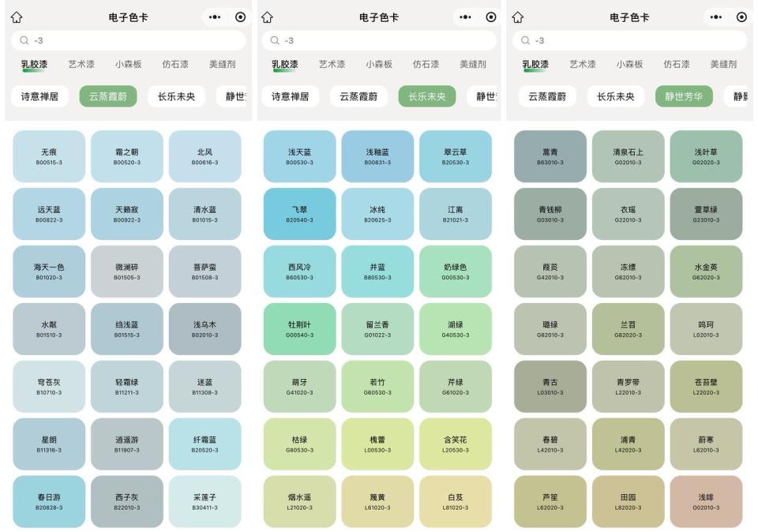Select 诗意禅居 series on the middle screen
This screenshot has height=532, width=758.
pos(290,96)
